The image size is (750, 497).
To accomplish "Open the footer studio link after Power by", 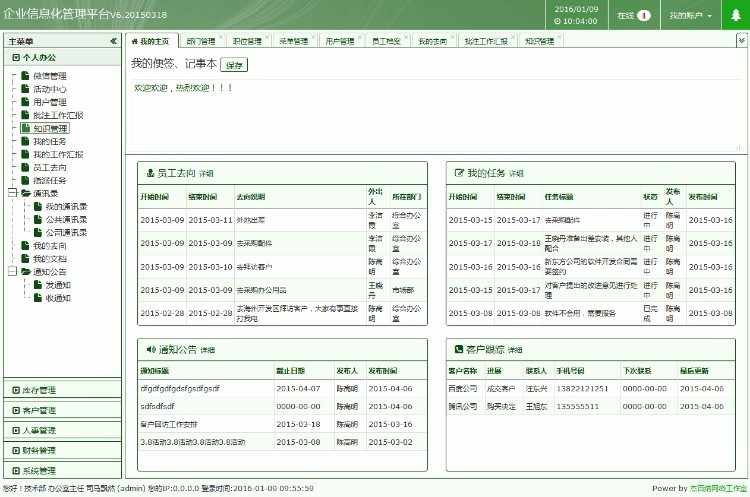I will (x=718, y=488).
